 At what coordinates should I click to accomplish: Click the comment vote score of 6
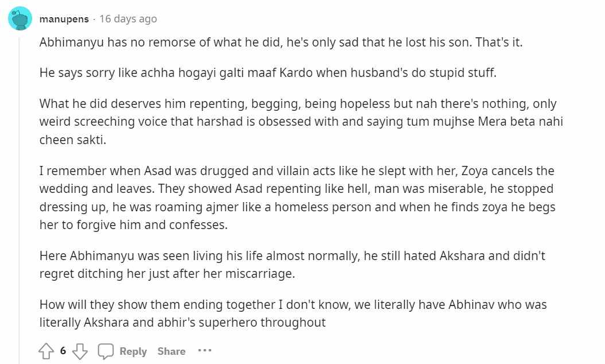click(x=63, y=350)
